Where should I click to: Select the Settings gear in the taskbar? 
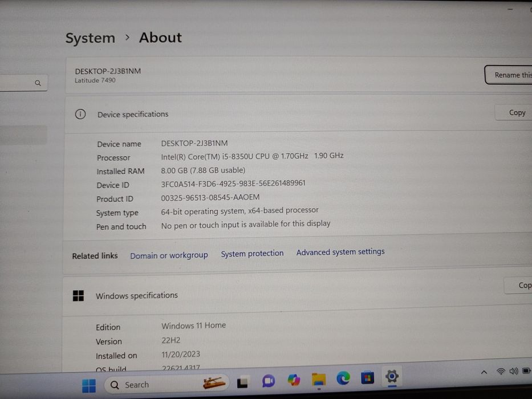tap(392, 376)
